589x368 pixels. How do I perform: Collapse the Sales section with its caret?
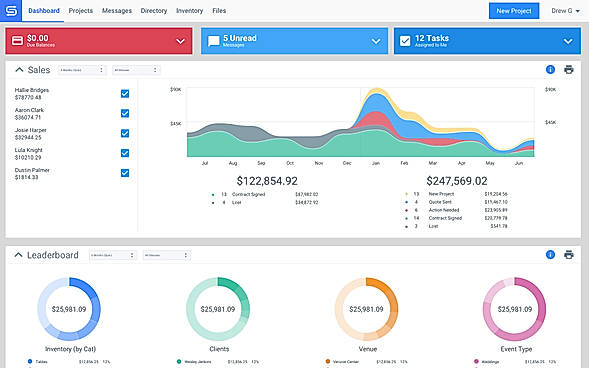[x=19, y=69]
